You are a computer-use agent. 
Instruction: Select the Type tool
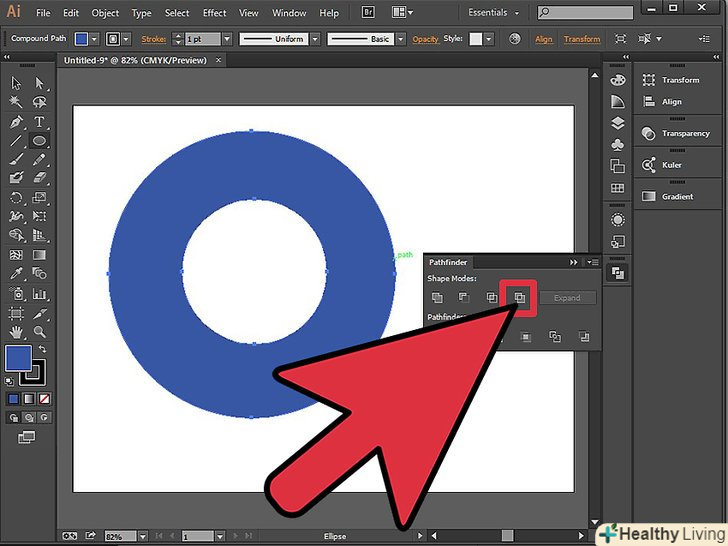[39, 122]
